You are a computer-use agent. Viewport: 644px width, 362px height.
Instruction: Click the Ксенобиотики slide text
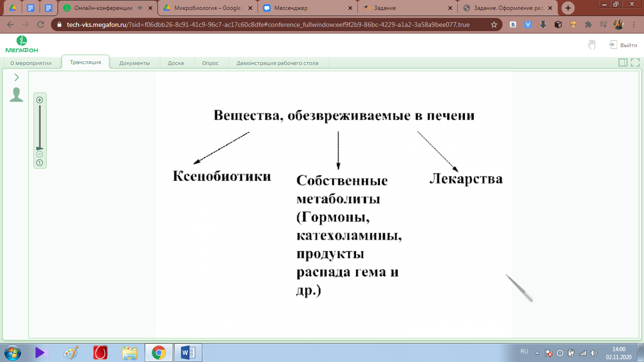pyautogui.click(x=222, y=176)
